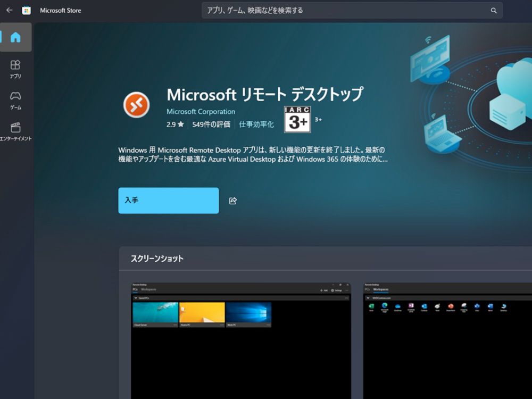532x399 pixels.
Task: Click the IARC 3+ rating badge
Action: pyautogui.click(x=297, y=119)
